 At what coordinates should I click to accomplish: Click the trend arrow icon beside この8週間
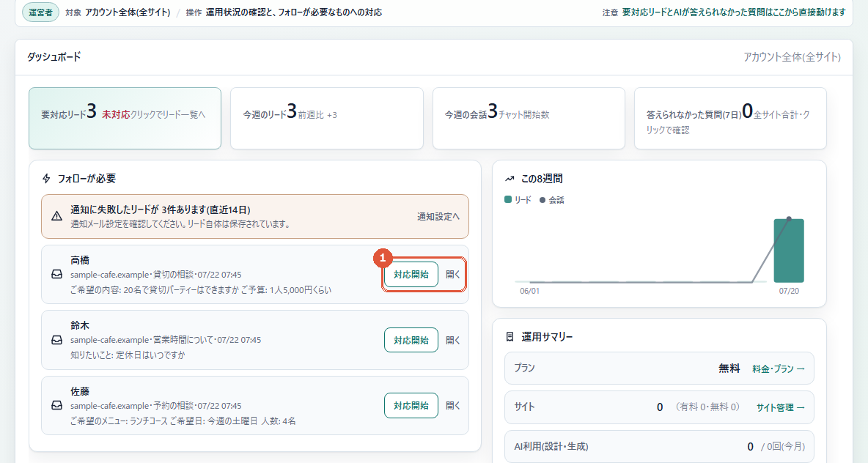click(510, 179)
